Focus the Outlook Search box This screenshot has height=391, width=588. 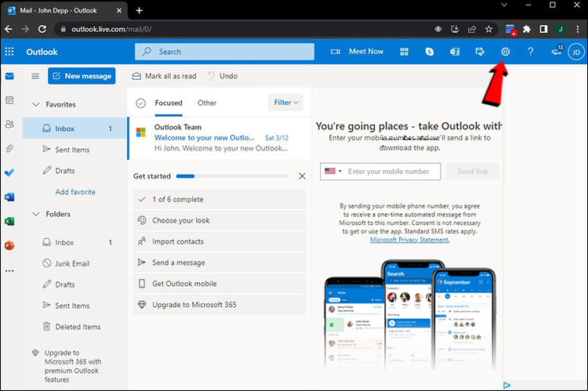pos(224,52)
